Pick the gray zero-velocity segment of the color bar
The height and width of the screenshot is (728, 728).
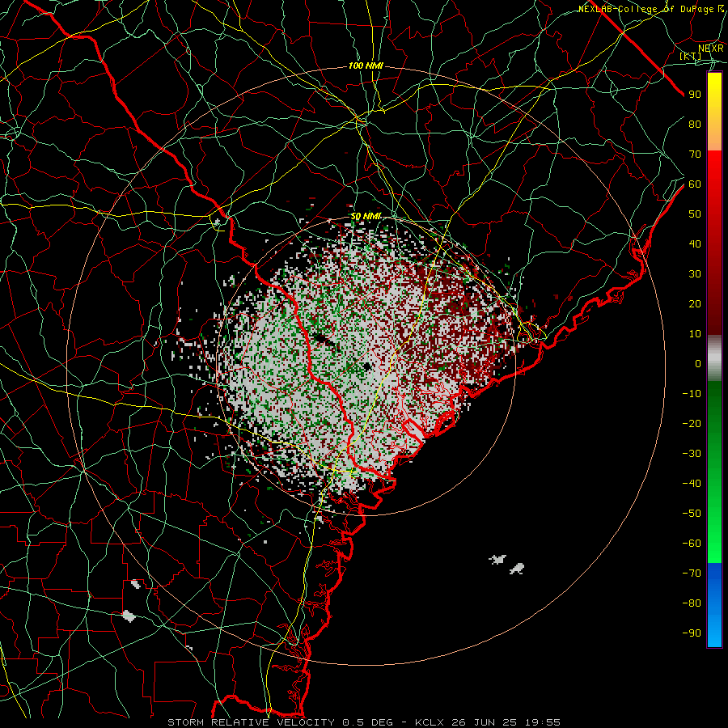click(714, 358)
